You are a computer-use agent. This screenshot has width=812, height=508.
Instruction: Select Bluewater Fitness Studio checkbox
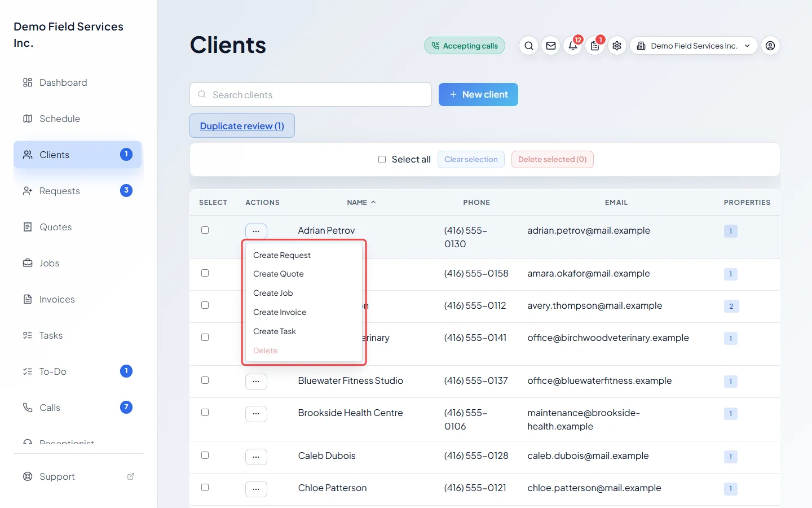pyautogui.click(x=205, y=380)
